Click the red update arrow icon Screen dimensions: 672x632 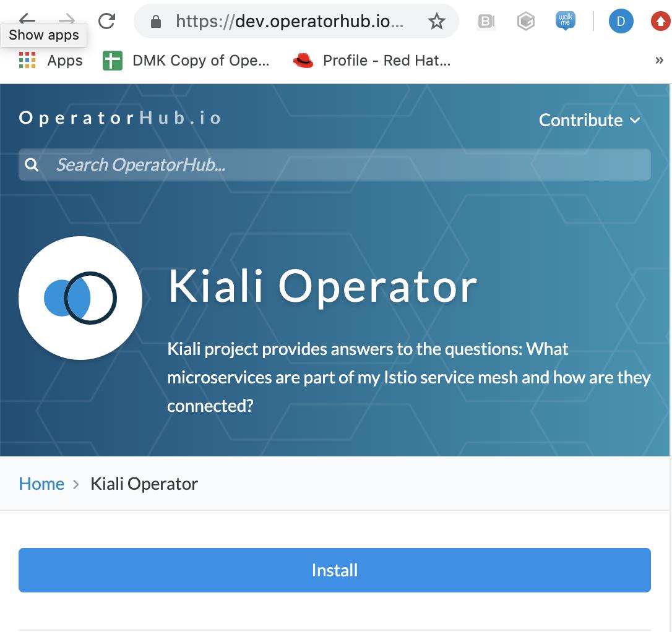coord(661,21)
